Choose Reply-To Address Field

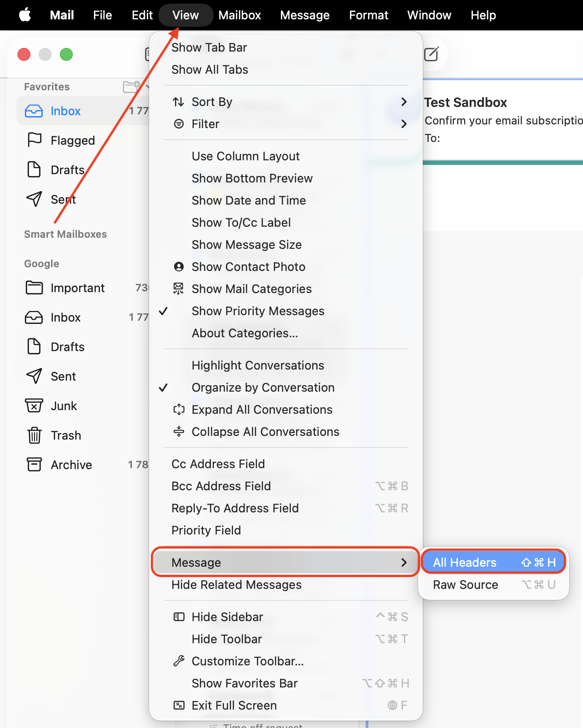click(286, 508)
